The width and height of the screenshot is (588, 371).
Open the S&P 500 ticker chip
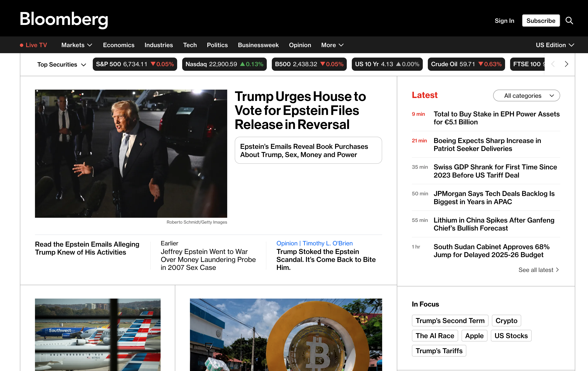coord(135,64)
